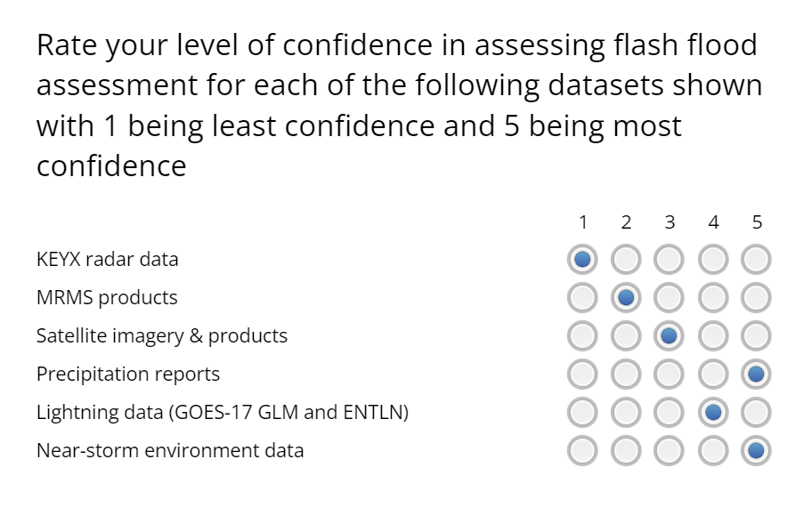Rate Lightning data as 4

713,413
